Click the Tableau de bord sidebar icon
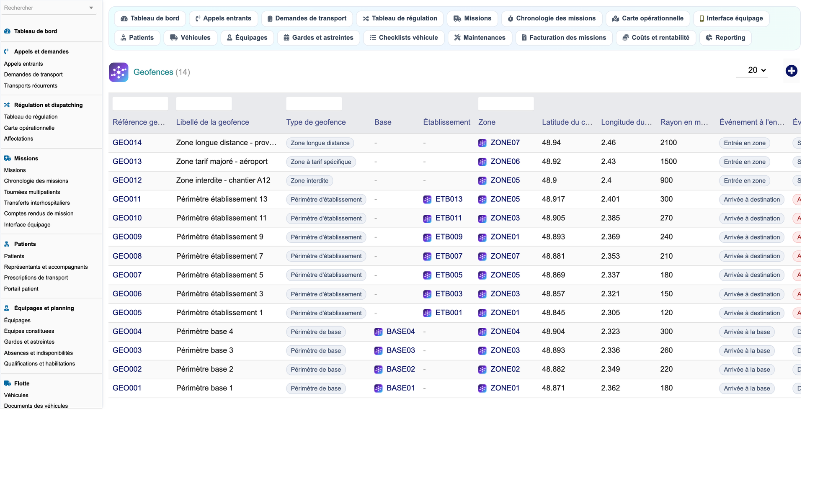815x504 pixels. click(7, 31)
